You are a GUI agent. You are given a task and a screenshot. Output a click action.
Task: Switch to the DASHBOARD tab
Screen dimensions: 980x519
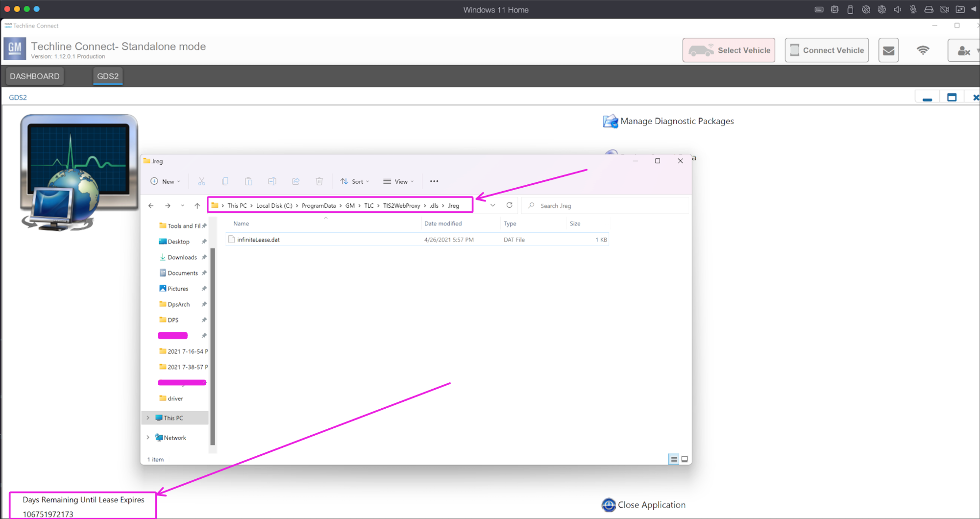[35, 76]
